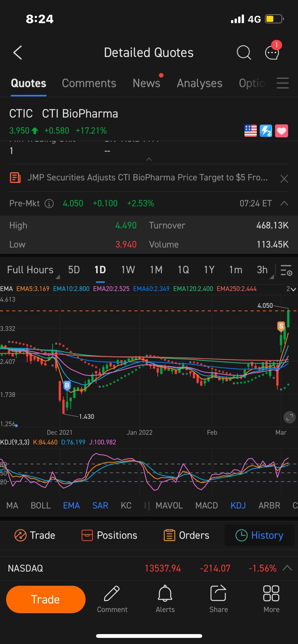Collapse the Pre-Mkt quote details chevron

pyautogui.click(x=284, y=203)
